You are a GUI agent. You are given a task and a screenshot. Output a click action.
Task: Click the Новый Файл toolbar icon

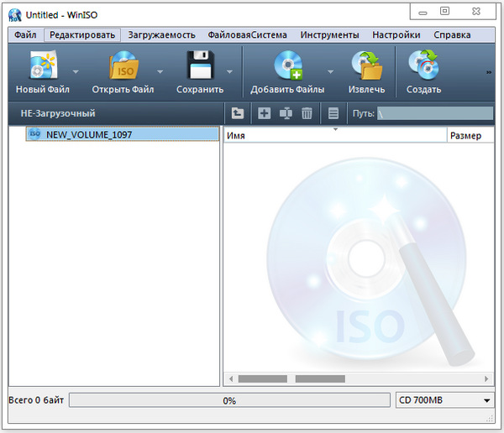42,67
